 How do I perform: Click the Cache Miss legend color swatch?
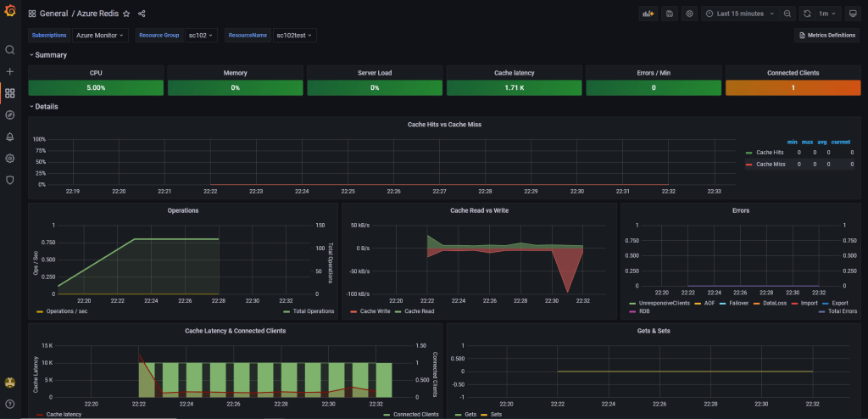[748, 165]
